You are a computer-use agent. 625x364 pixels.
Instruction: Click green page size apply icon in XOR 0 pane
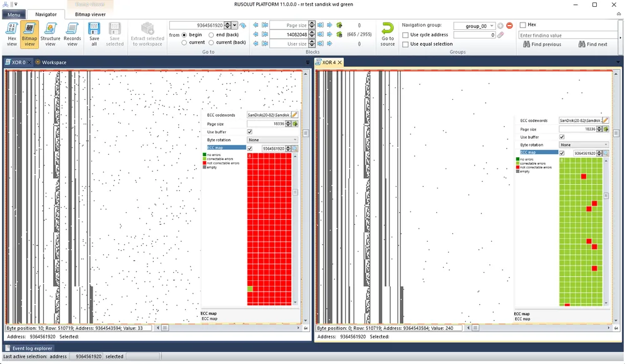295,124
